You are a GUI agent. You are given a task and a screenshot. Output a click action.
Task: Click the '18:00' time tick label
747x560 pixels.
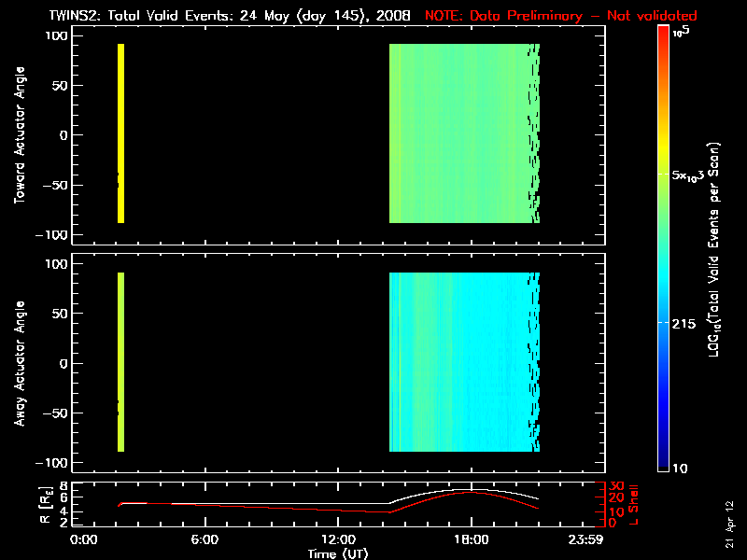click(472, 539)
